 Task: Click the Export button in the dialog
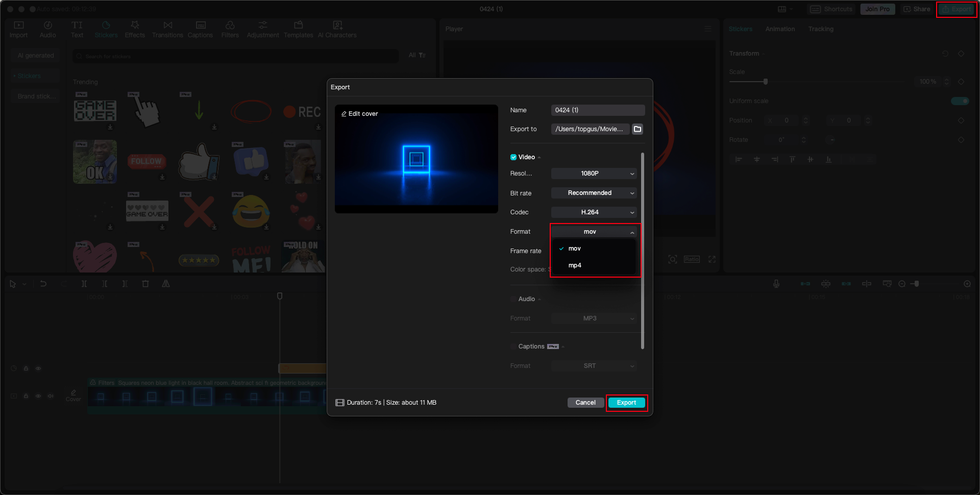tap(627, 403)
